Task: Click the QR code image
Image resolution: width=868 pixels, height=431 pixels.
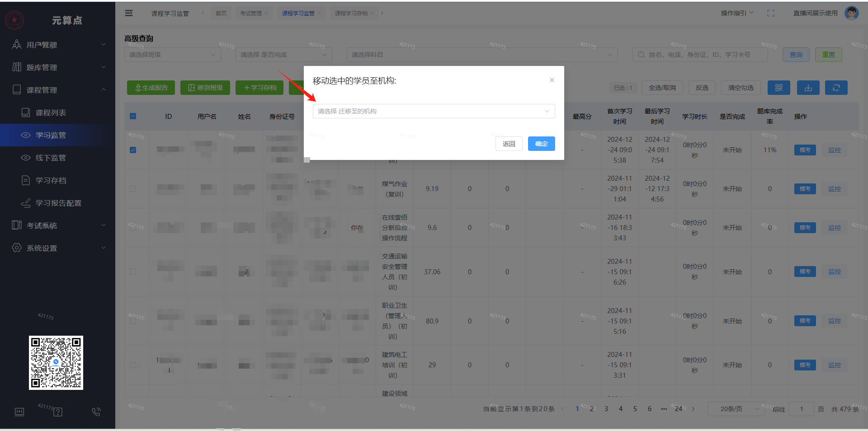Action: point(56,362)
